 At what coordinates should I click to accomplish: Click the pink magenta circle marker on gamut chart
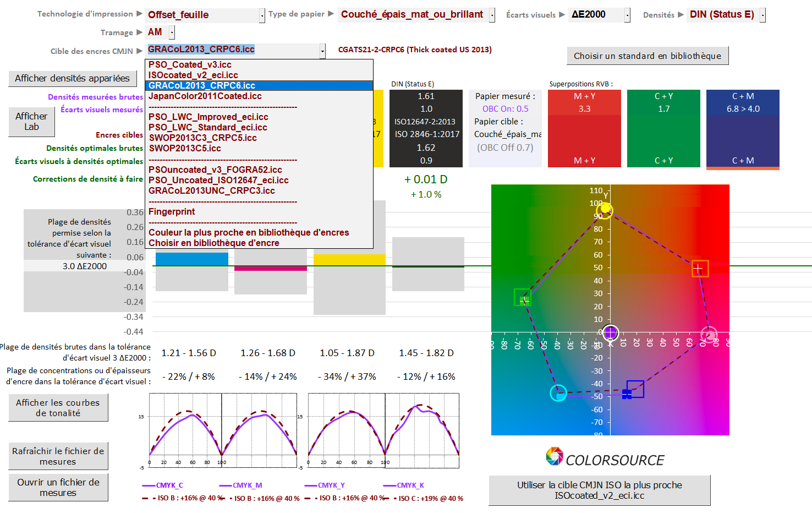[709, 334]
